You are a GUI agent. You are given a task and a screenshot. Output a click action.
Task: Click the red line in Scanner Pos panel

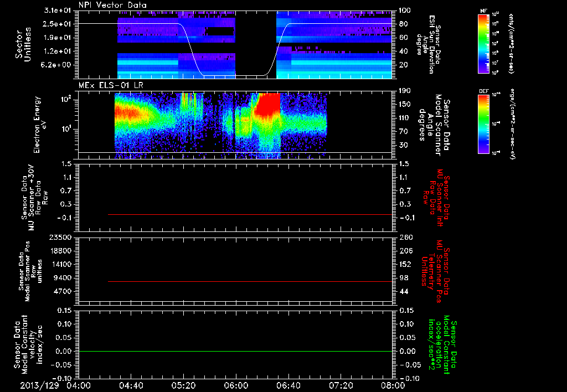(250, 281)
